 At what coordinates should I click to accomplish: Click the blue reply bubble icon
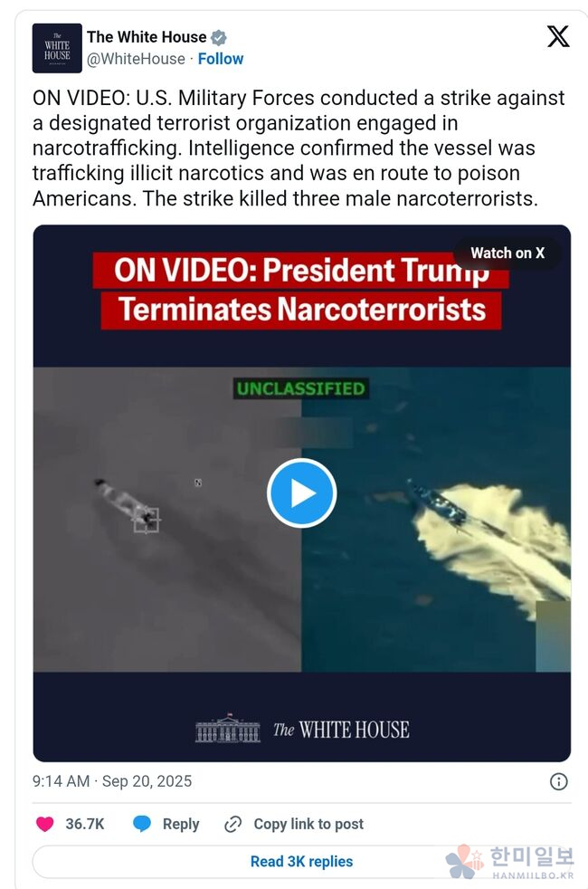click(x=142, y=824)
